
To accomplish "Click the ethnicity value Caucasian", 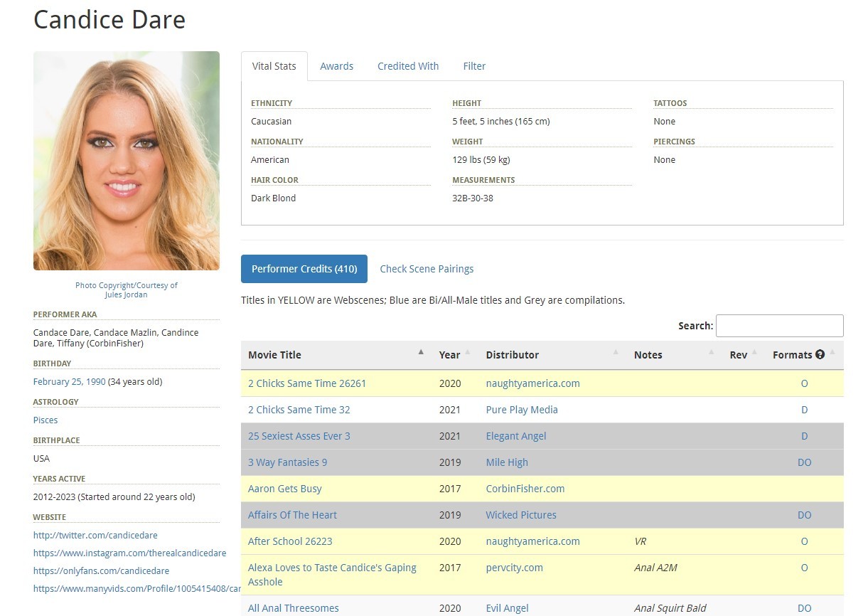I will click(272, 122).
